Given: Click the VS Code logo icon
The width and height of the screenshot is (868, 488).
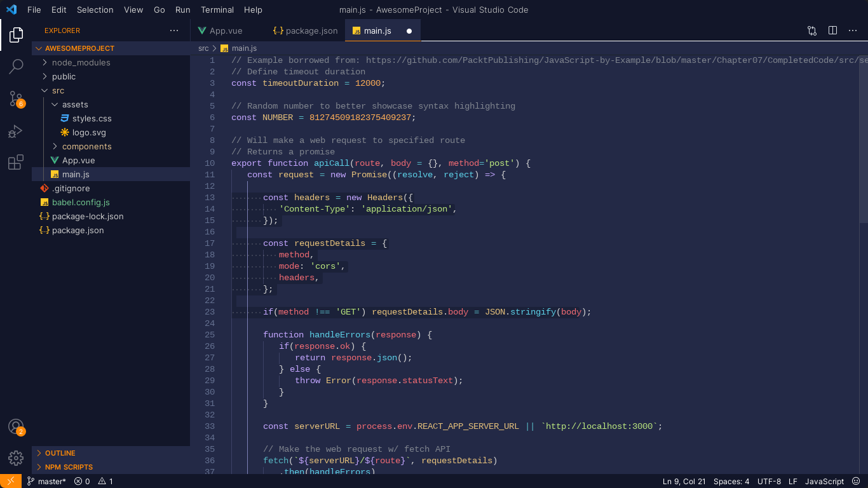Looking at the screenshot, I should pos(11,10).
